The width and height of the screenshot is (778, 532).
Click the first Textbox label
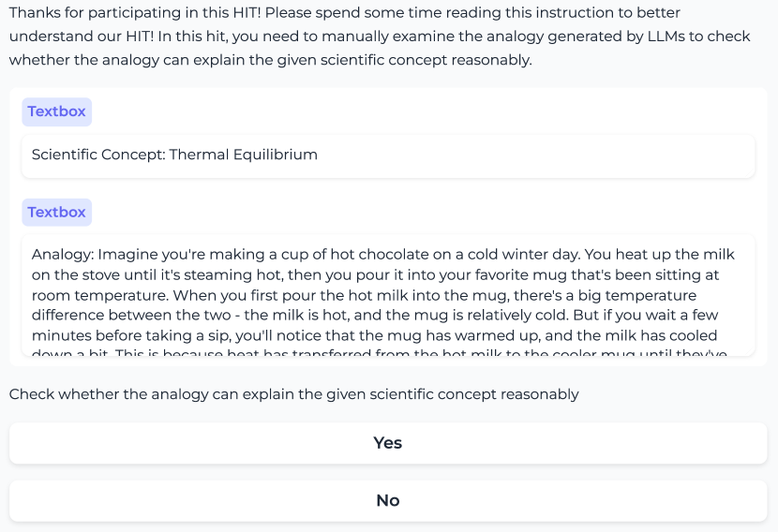tap(56, 111)
